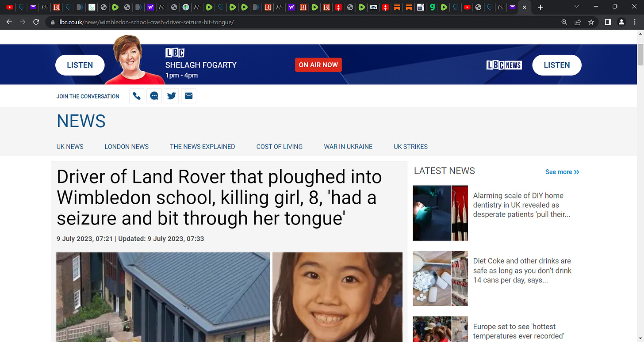Open the COST OF LIVING section

pos(280,147)
